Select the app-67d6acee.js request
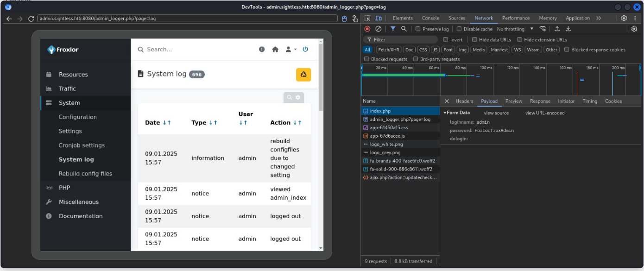 coord(400,136)
